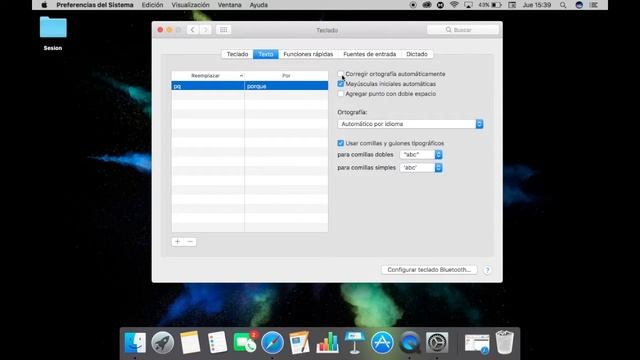Screen dimensions: 640x360
Task: Click the Wi-Fi status icon
Action: tap(454, 5)
